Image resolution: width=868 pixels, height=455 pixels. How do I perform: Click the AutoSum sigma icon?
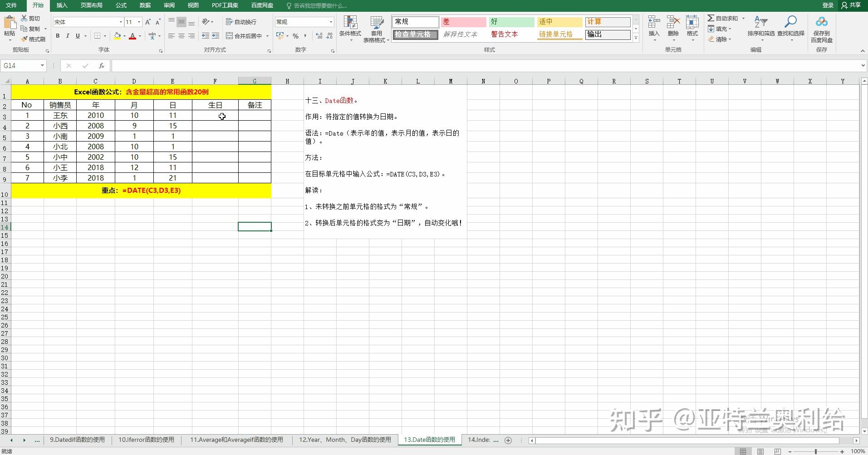click(x=711, y=18)
